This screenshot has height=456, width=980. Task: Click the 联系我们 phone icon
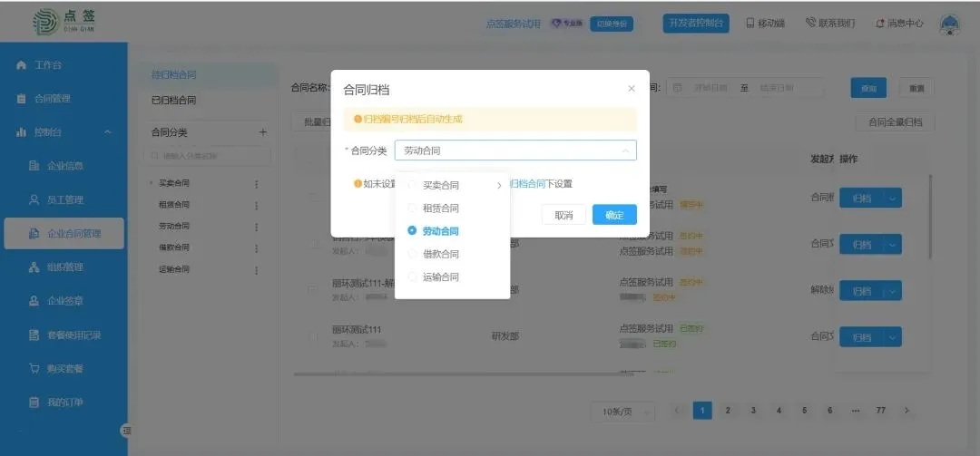(x=810, y=24)
